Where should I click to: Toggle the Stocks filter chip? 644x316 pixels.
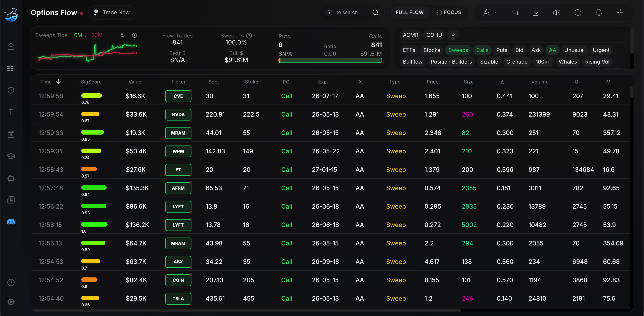point(432,50)
